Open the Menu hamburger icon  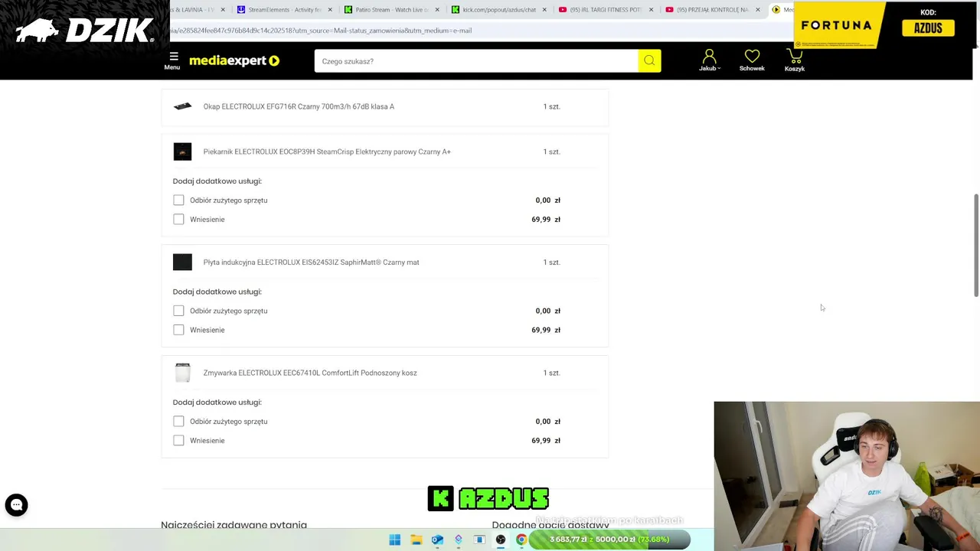tap(173, 57)
